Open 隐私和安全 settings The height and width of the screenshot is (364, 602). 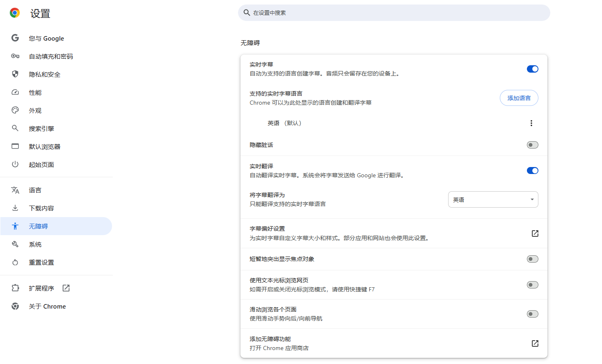[x=56, y=74]
